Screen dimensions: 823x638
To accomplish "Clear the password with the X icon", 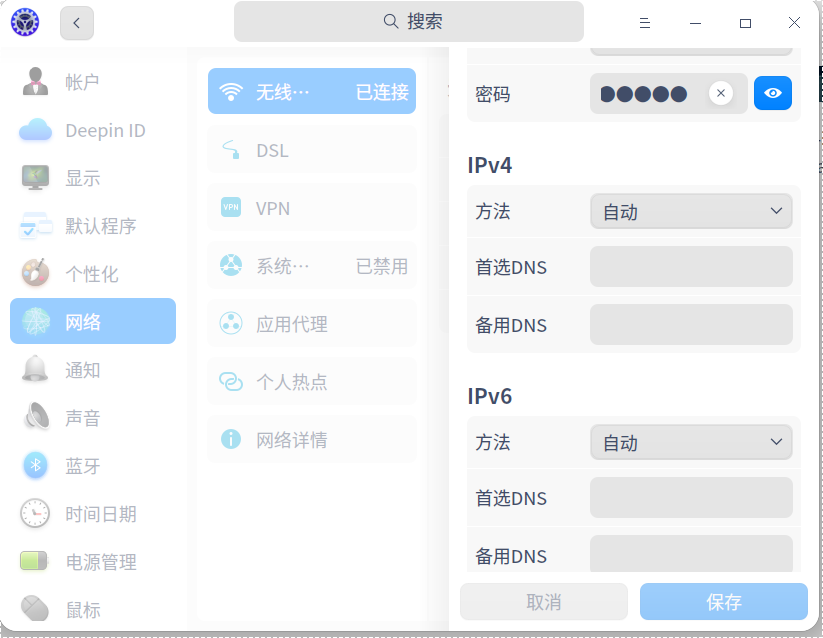I will 721,93.
